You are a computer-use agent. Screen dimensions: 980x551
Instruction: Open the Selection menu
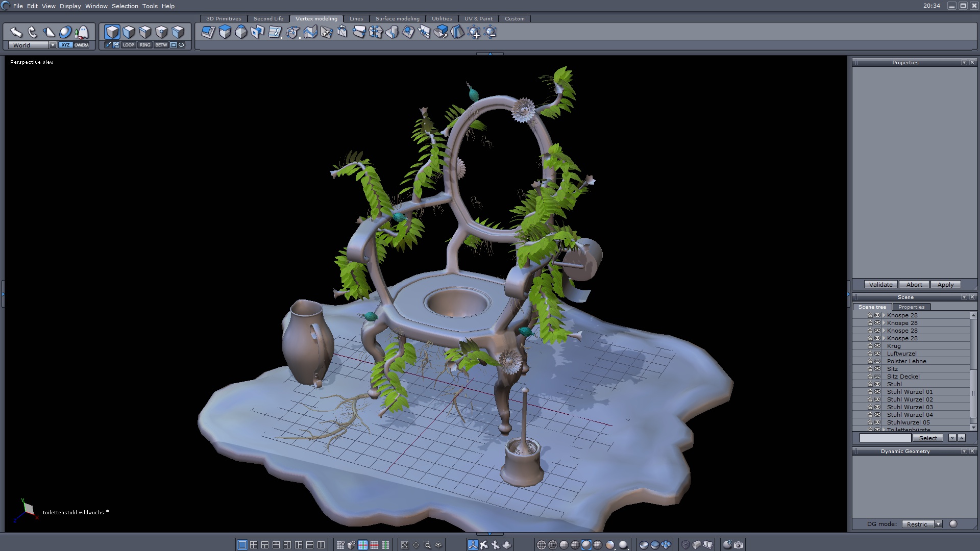coord(125,6)
